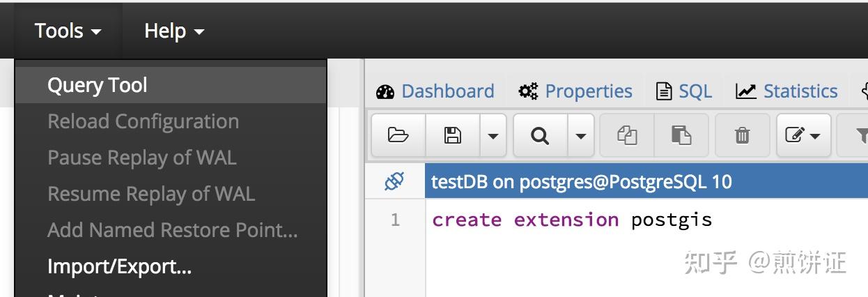Viewport: 868px width, 297px height.
Task: Click the database connection status icon
Action: 394,182
